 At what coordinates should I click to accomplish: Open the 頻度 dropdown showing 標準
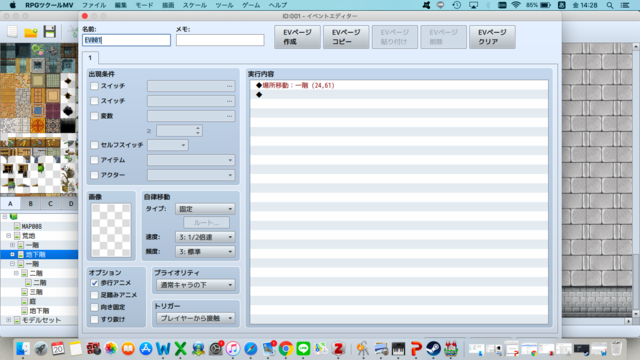tap(205, 252)
